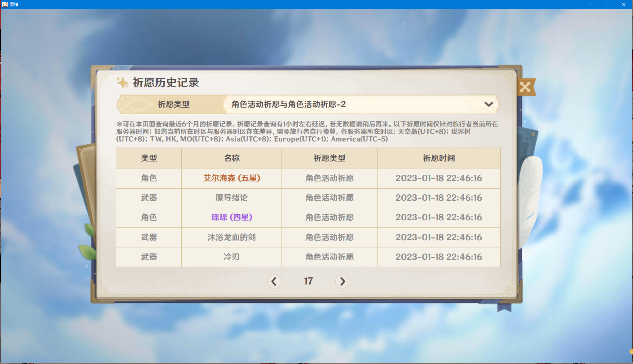Go to next wish history page
Viewport: 633px width, 364px height.
coord(342,281)
